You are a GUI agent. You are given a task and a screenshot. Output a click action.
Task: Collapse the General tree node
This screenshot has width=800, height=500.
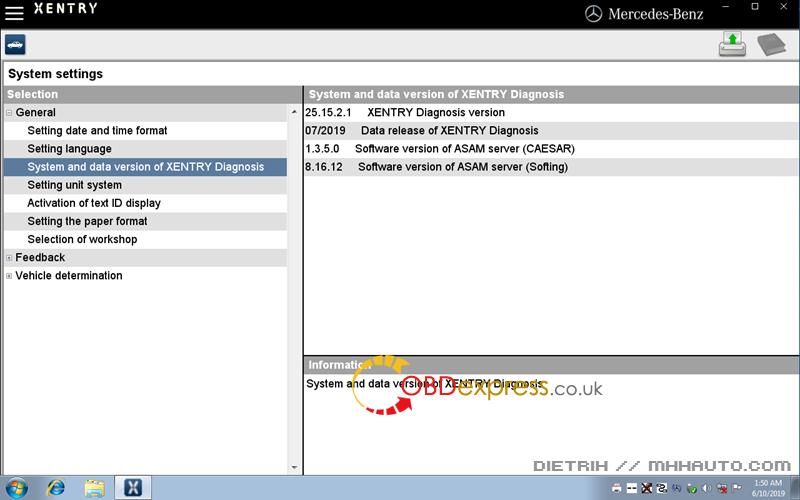(x=9, y=113)
